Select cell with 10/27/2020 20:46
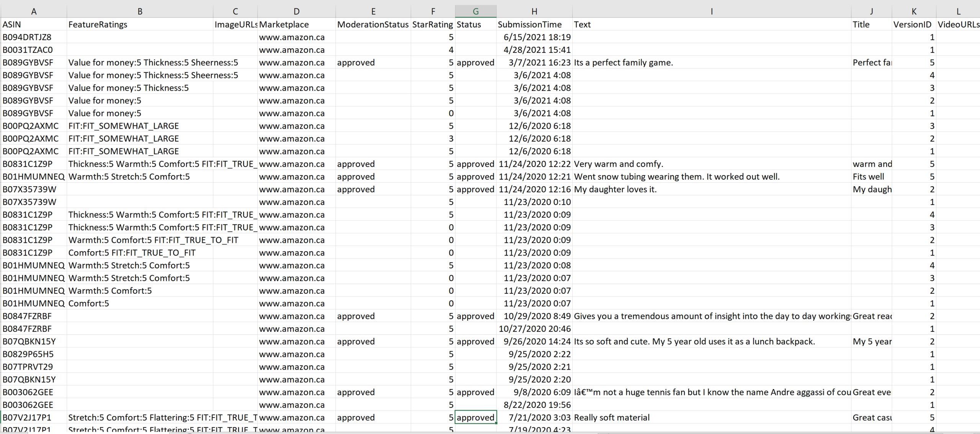The height and width of the screenshot is (434, 980). pyautogui.click(x=534, y=329)
